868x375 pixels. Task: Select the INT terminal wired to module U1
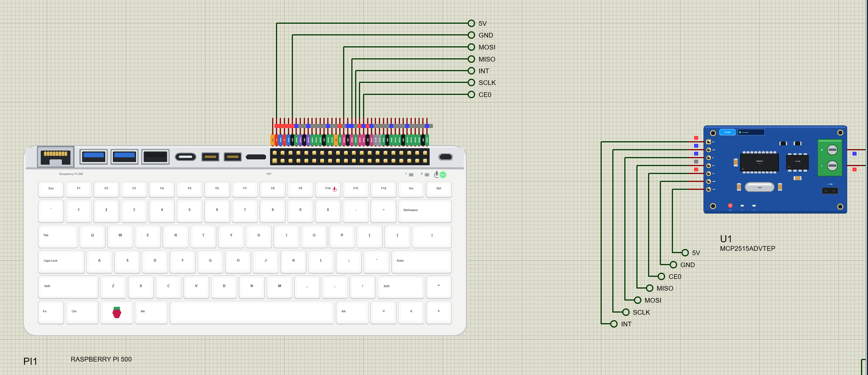click(614, 324)
